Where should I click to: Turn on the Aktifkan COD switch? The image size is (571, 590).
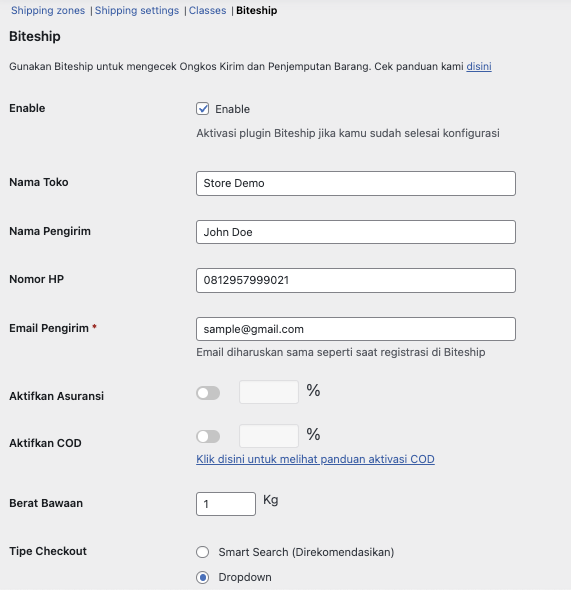tap(208, 437)
